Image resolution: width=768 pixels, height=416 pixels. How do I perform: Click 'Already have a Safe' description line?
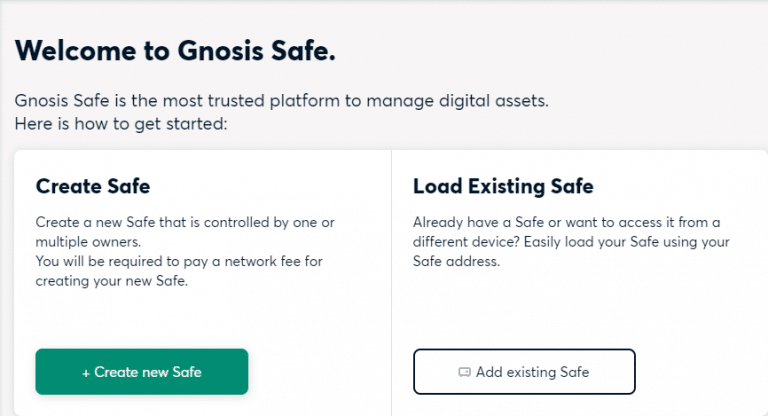(566, 222)
